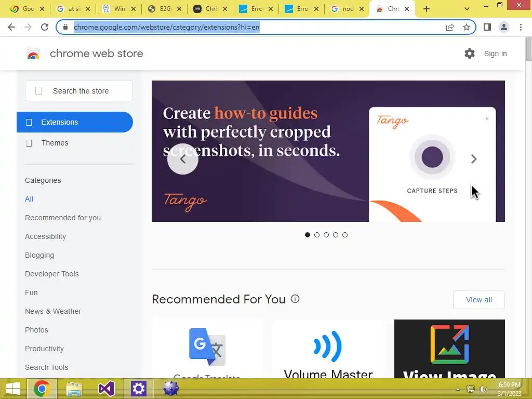Open the Windows Start button
532x399 pixels.
[13, 389]
